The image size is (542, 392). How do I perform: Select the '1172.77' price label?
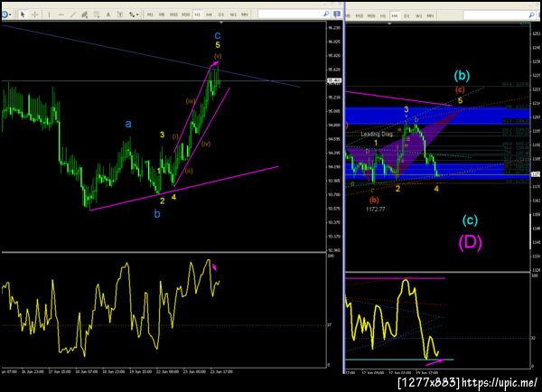click(x=376, y=210)
